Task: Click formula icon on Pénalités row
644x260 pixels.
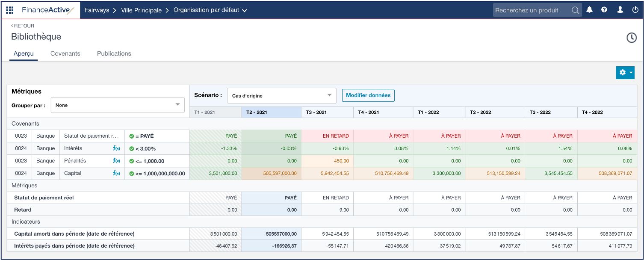Action: click(x=116, y=161)
